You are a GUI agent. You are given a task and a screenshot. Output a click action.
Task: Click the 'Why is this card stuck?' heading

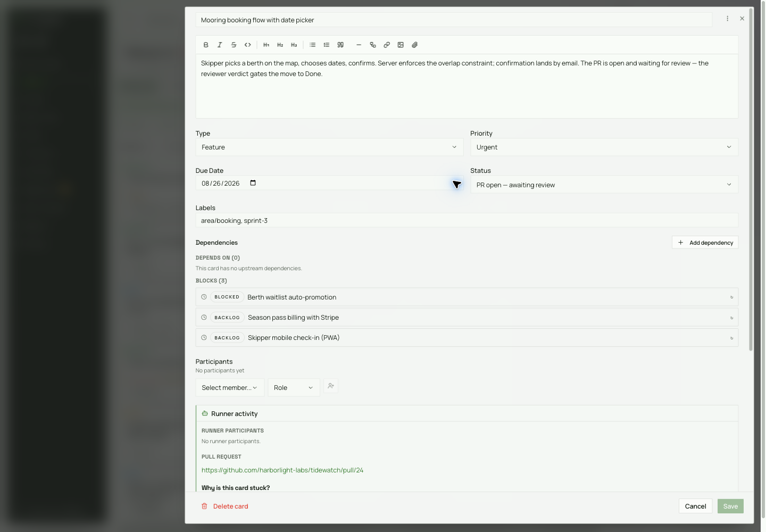point(236,488)
